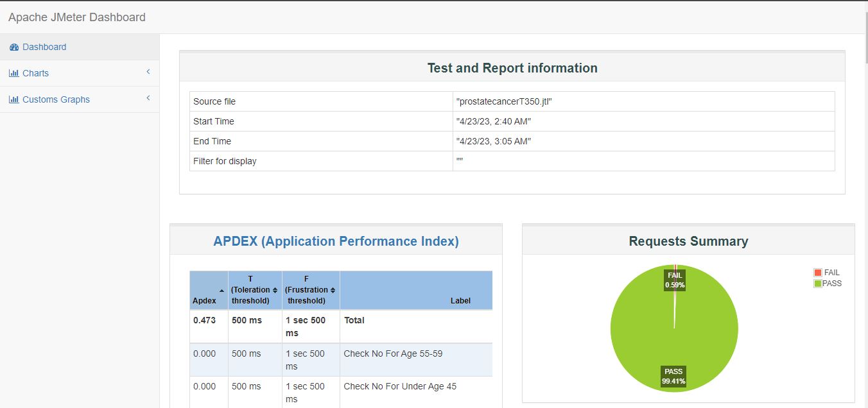Open Customs Graphs from the sidebar
868x408 pixels.
(56, 99)
